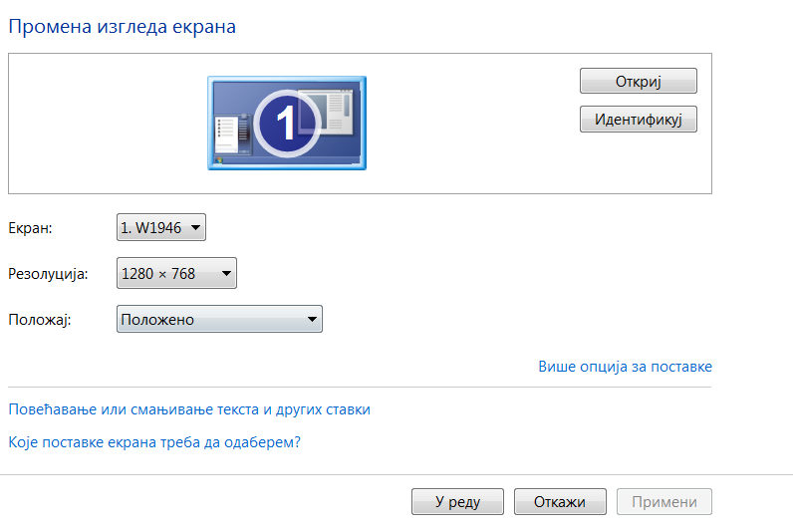Open the Екран dropdown showing 1. W1946

click(x=161, y=228)
